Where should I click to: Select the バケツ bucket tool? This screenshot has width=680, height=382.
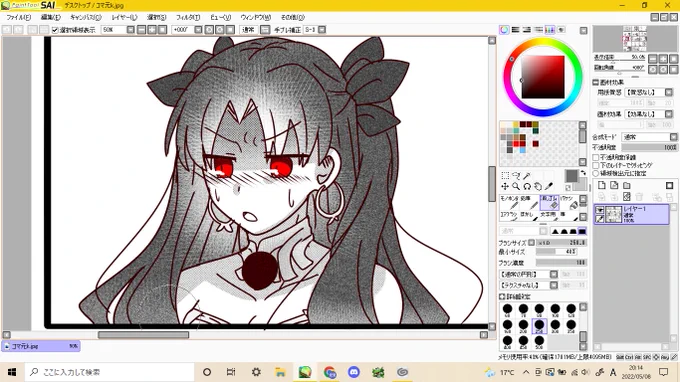569,203
